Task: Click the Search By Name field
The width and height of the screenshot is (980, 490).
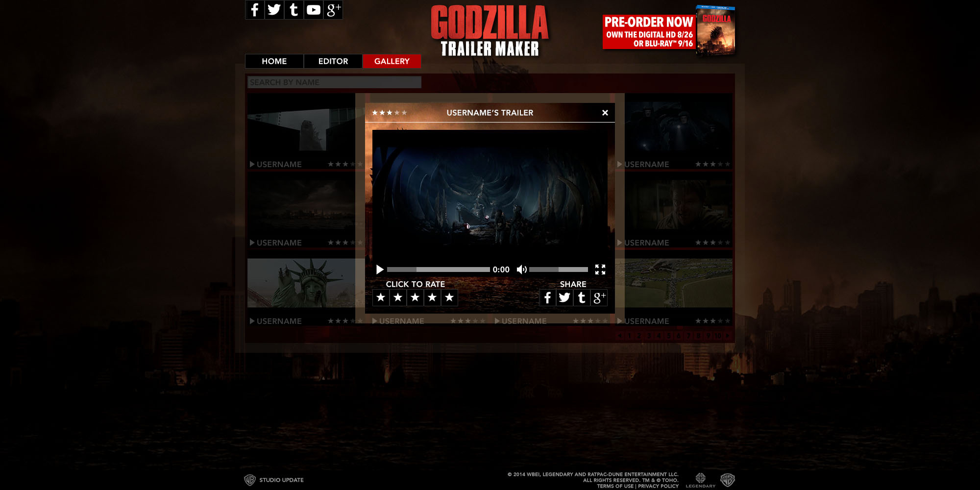Action: tap(334, 82)
